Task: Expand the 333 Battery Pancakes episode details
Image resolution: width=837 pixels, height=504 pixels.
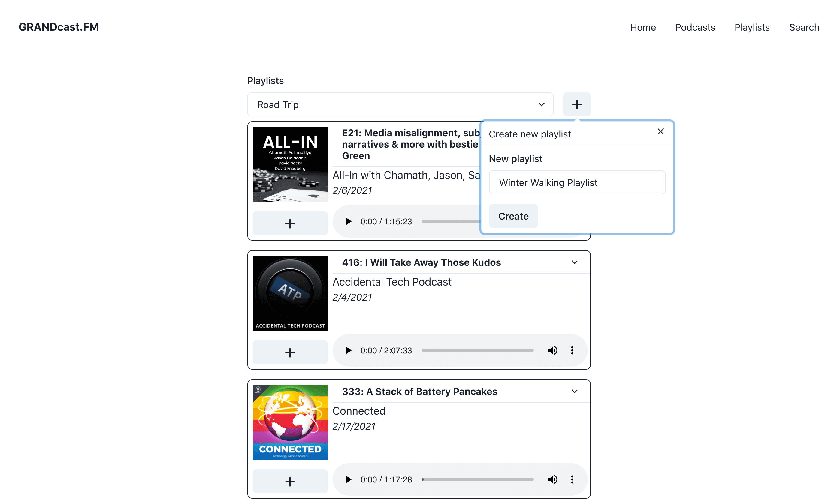Action: pos(574,391)
